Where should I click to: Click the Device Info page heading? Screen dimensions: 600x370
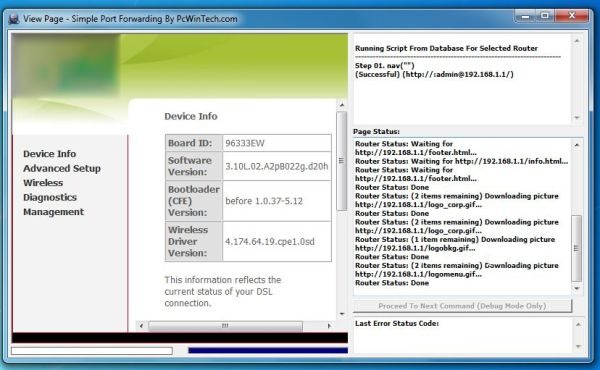point(191,116)
